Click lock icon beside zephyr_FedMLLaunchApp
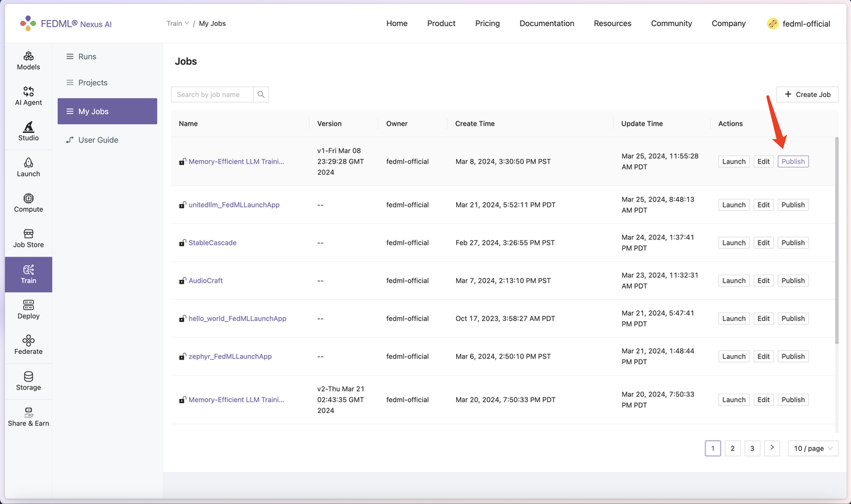Image resolution: width=851 pixels, height=504 pixels. pos(182,356)
